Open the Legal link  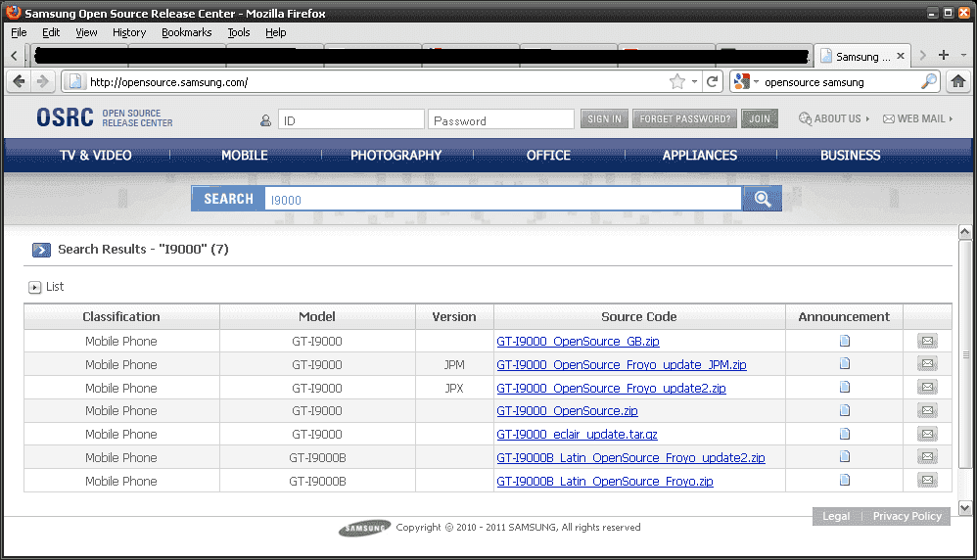coord(836,516)
